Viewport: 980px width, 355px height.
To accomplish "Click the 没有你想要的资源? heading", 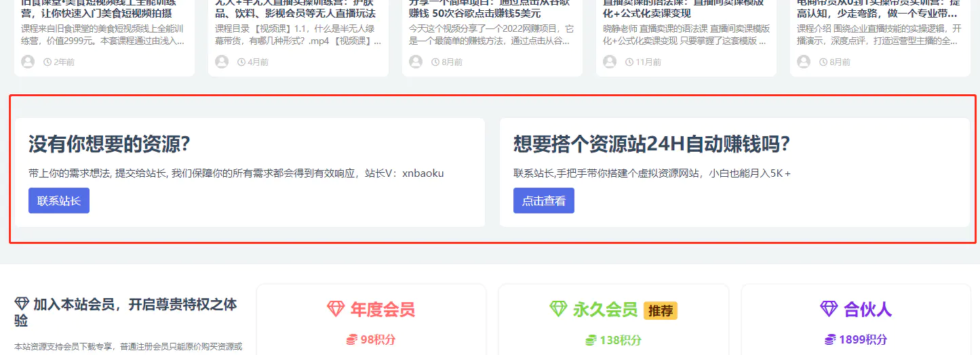I will coord(109,144).
